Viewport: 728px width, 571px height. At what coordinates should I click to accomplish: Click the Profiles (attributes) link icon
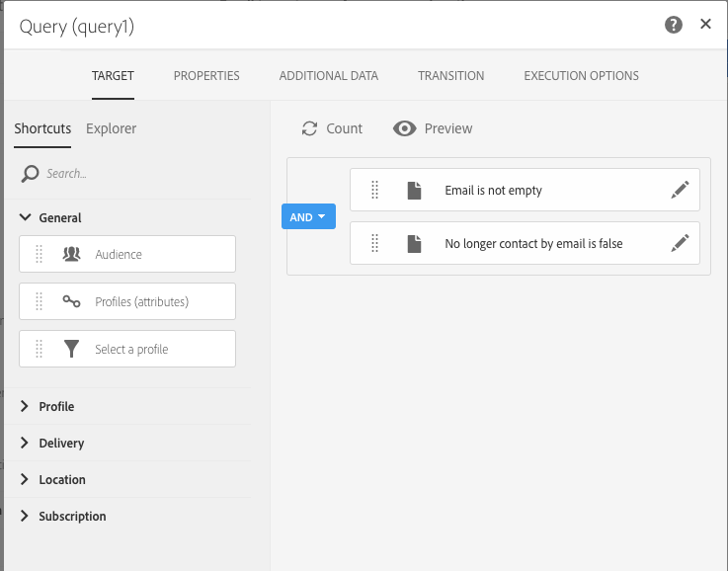tap(71, 301)
